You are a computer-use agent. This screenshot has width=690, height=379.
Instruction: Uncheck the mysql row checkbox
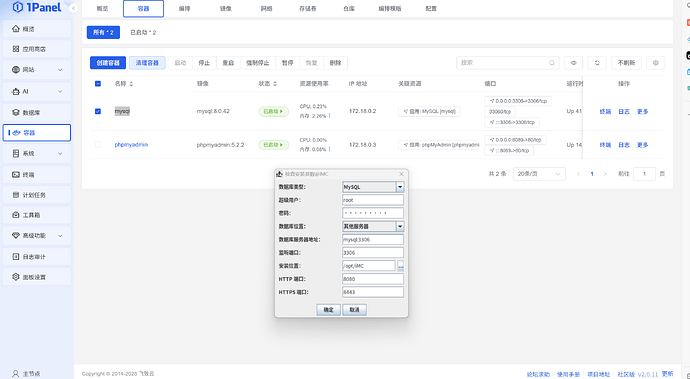click(98, 111)
